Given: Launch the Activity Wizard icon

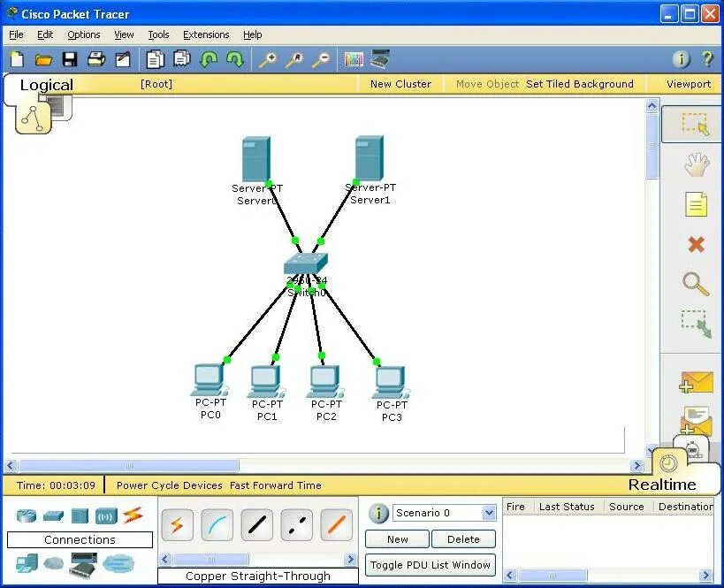Looking at the screenshot, I should click(123, 59).
